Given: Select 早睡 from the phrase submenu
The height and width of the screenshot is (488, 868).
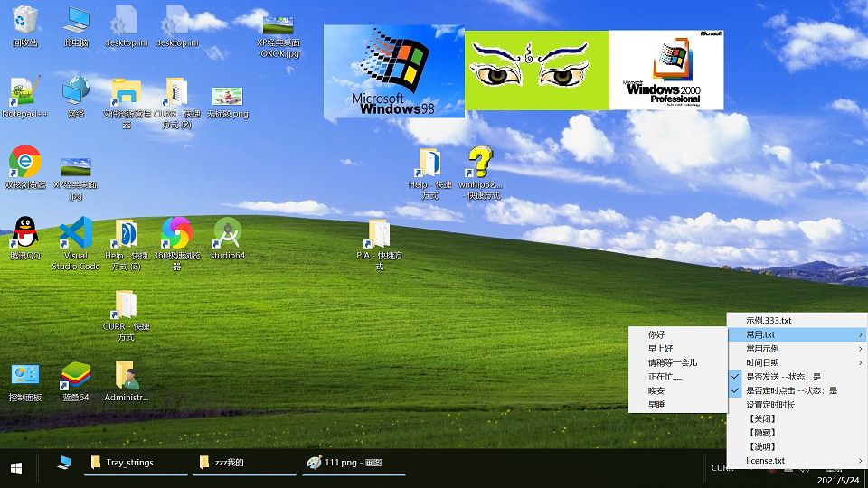Looking at the screenshot, I should [678, 405].
